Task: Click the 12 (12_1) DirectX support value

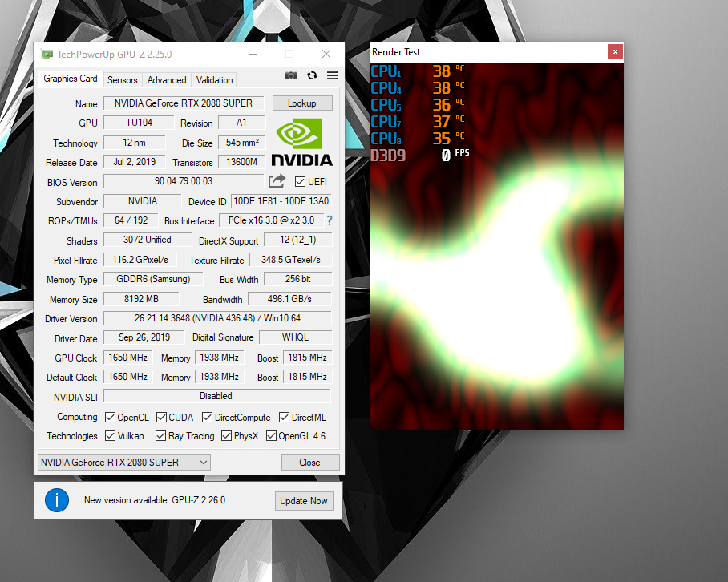Action: tap(297, 240)
